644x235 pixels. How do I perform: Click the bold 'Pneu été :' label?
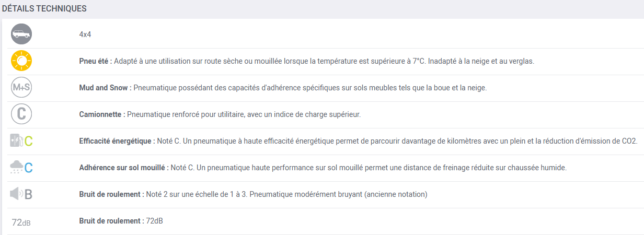tap(96, 61)
